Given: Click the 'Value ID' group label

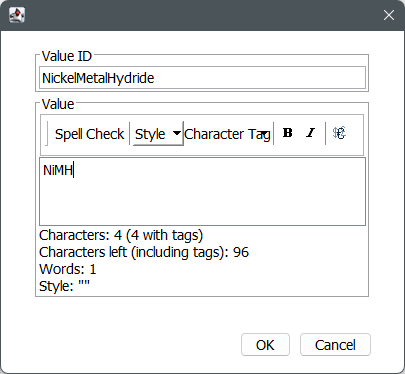Looking at the screenshot, I should click(x=67, y=56).
